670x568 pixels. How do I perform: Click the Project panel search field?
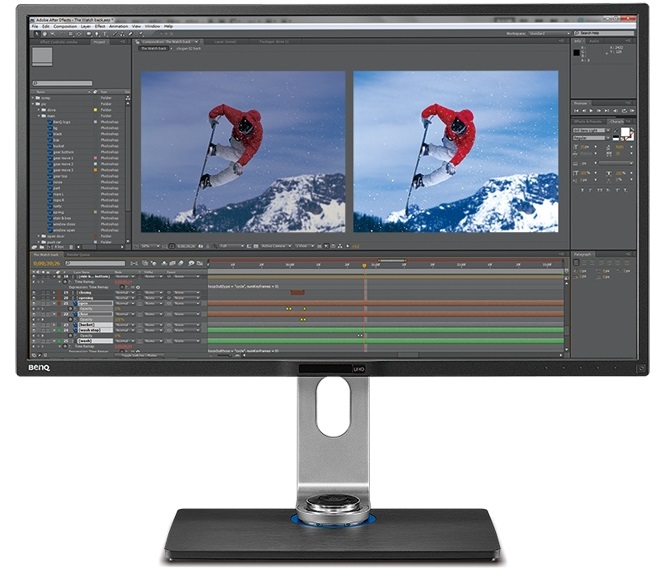[x=62, y=83]
